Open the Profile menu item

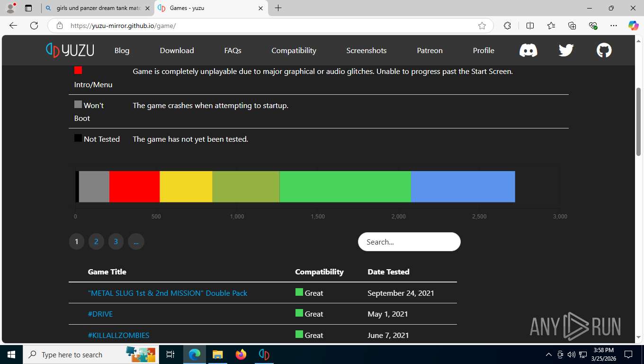(483, 50)
